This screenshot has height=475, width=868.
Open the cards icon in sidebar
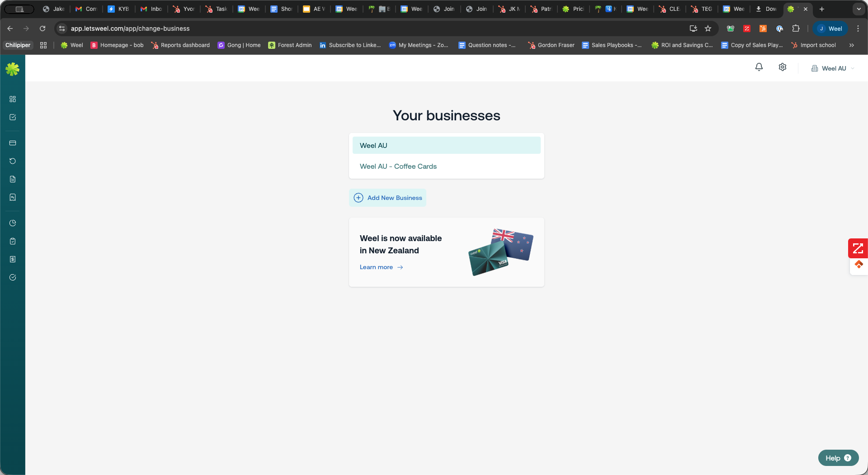pyautogui.click(x=13, y=143)
